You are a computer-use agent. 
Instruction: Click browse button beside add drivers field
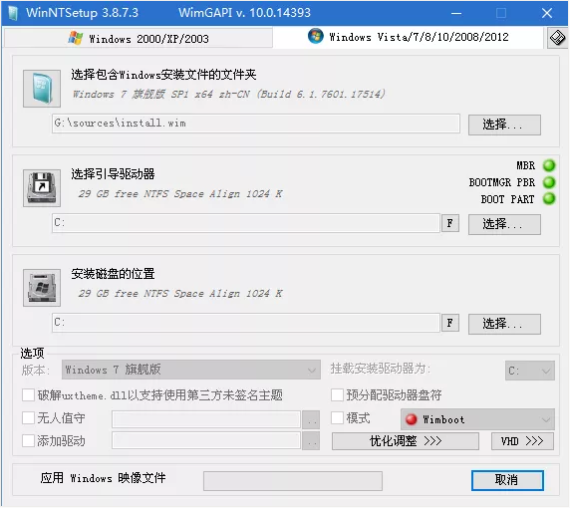coord(311,441)
